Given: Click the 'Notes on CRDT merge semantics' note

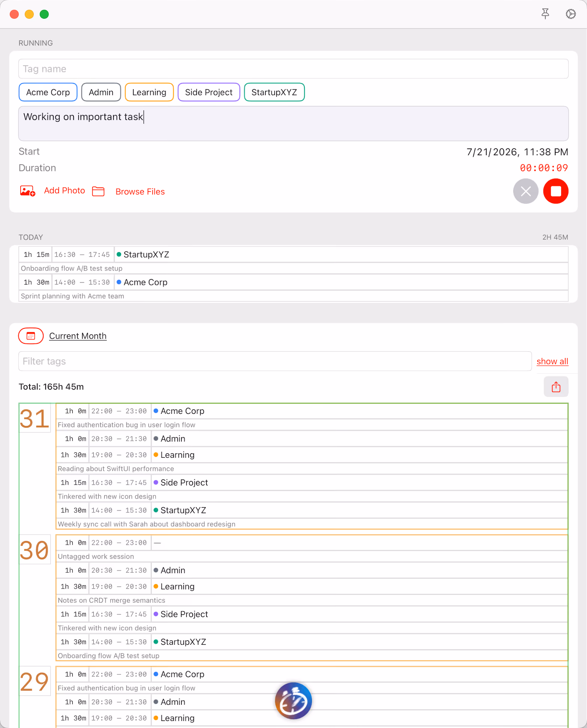Looking at the screenshot, I should [111, 601].
